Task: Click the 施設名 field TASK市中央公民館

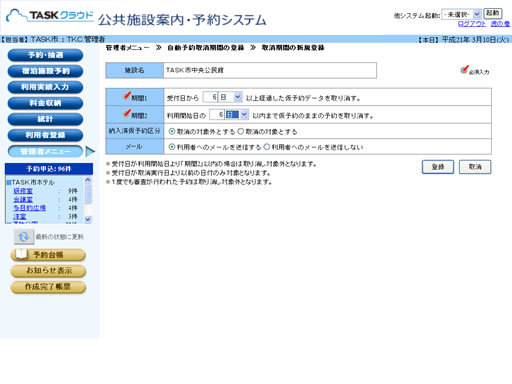Action: click(x=270, y=70)
